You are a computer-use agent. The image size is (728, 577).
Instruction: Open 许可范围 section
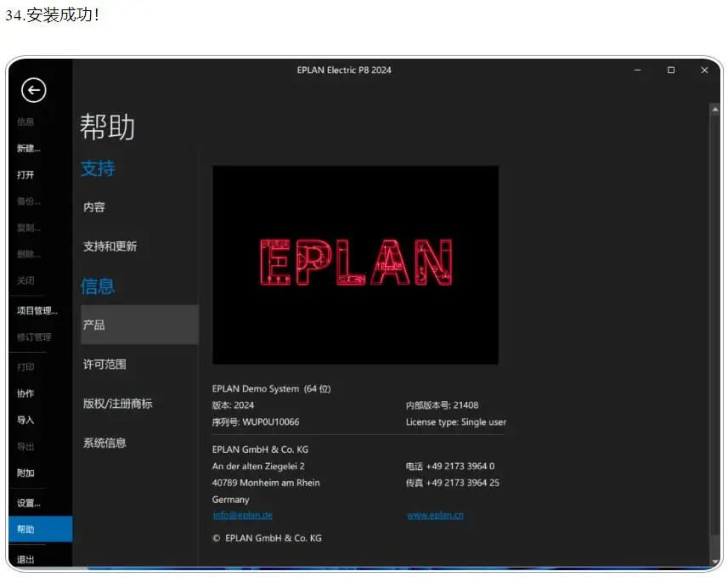(x=104, y=365)
